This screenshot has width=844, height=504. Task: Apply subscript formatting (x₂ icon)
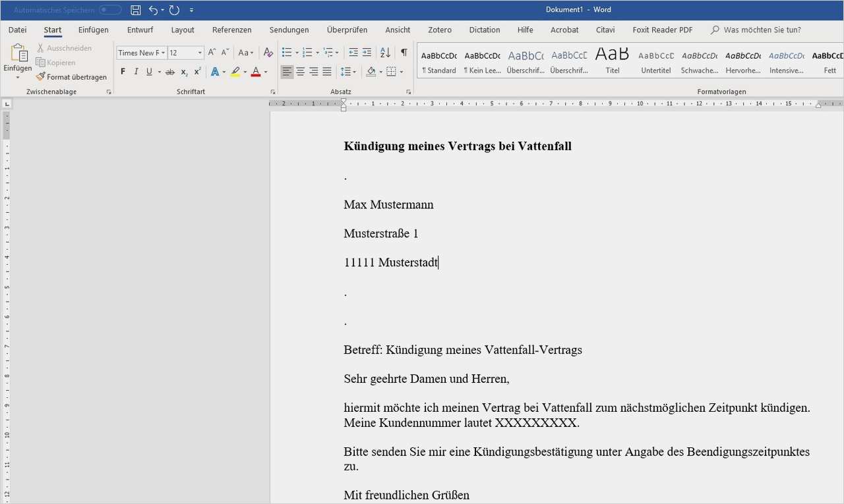coord(184,72)
